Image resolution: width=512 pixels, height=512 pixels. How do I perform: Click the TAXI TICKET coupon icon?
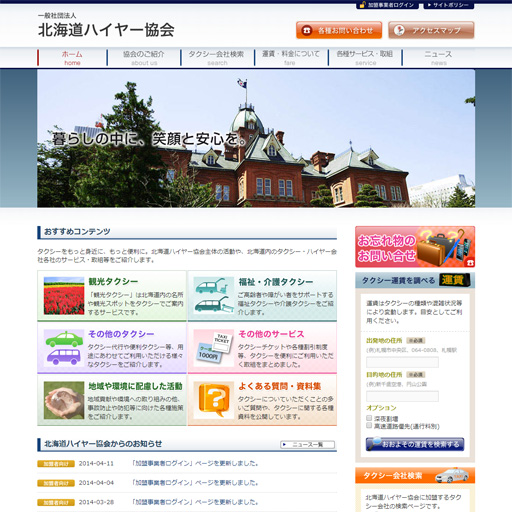[x=214, y=348]
